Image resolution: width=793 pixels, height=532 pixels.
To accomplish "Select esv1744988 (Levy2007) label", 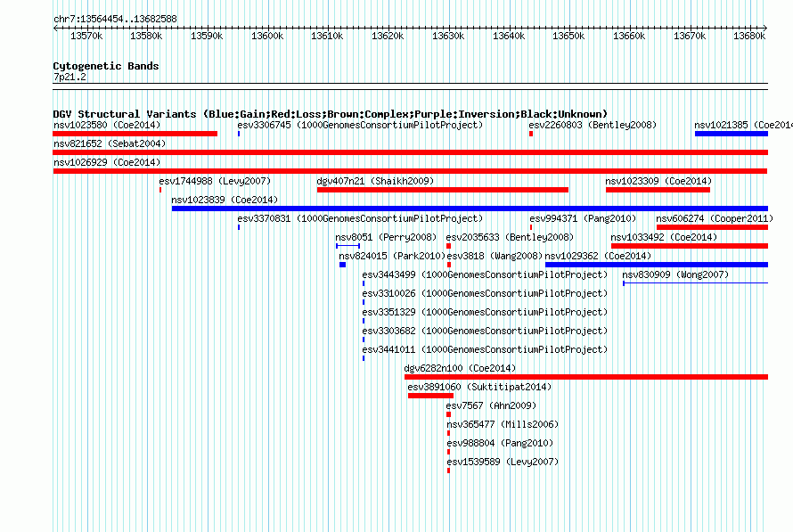I will [215, 181].
